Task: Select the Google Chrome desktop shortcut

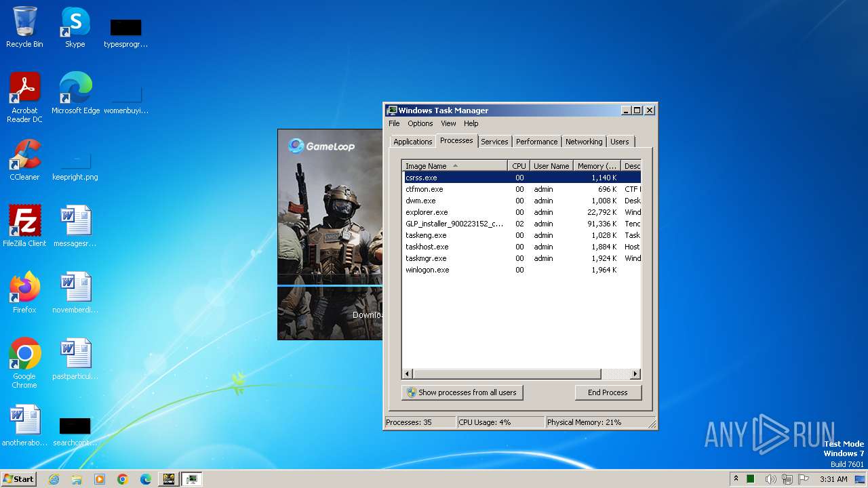Action: click(24, 363)
